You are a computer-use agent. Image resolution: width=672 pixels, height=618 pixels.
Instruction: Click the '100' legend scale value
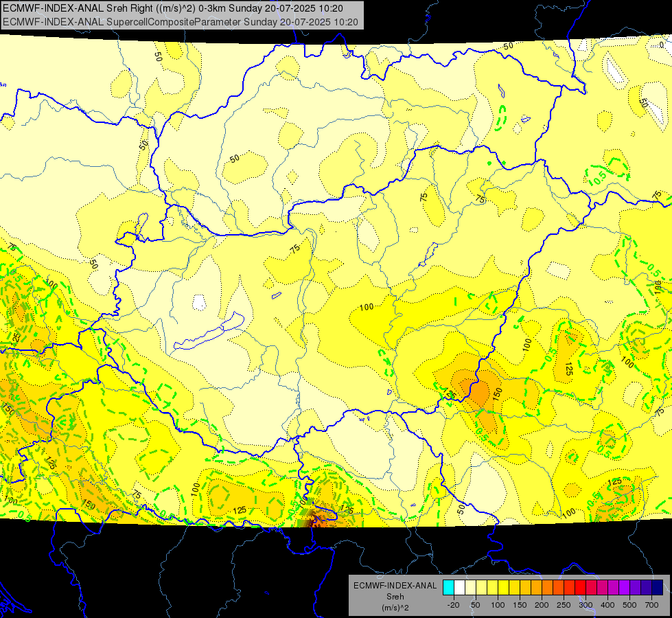(x=498, y=605)
